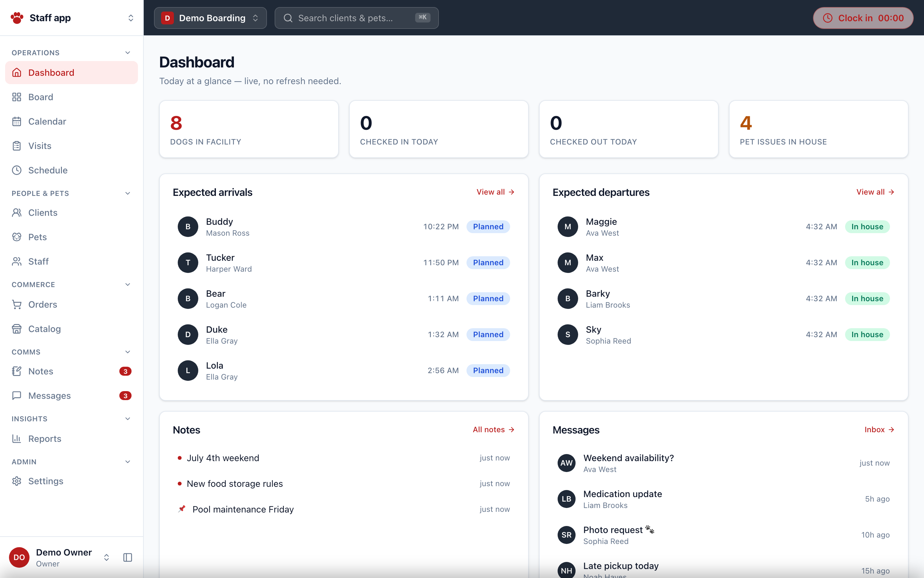Click the search magnifier icon

point(288,18)
